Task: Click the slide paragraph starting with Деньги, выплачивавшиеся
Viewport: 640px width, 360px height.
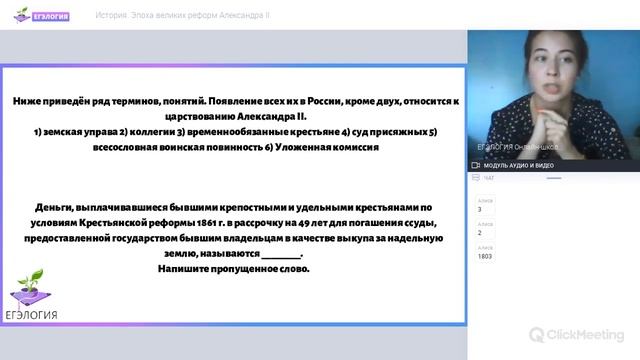Action: click(x=233, y=230)
